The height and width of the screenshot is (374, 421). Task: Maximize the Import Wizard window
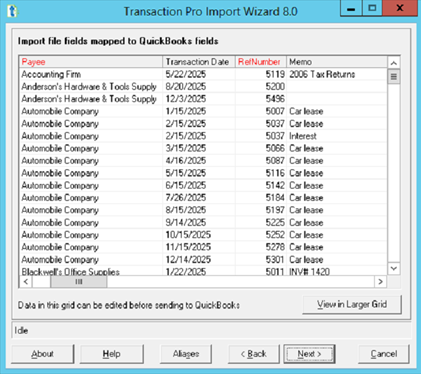pyautogui.click(x=372, y=8)
